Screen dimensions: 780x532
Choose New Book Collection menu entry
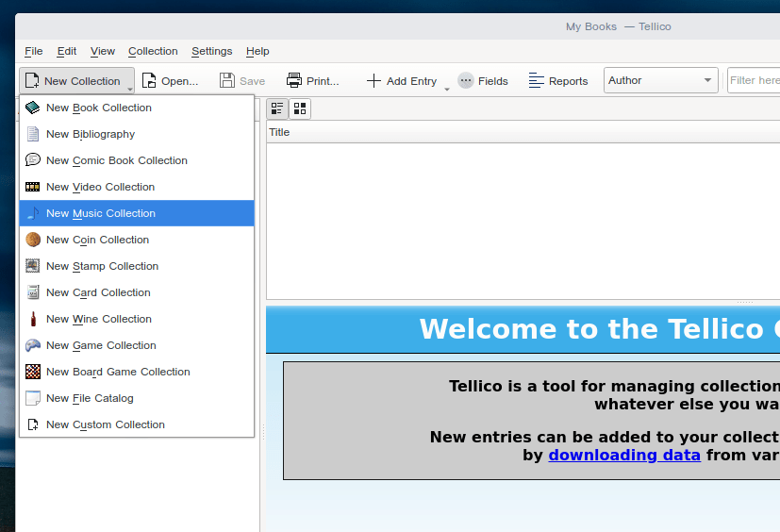click(137, 108)
